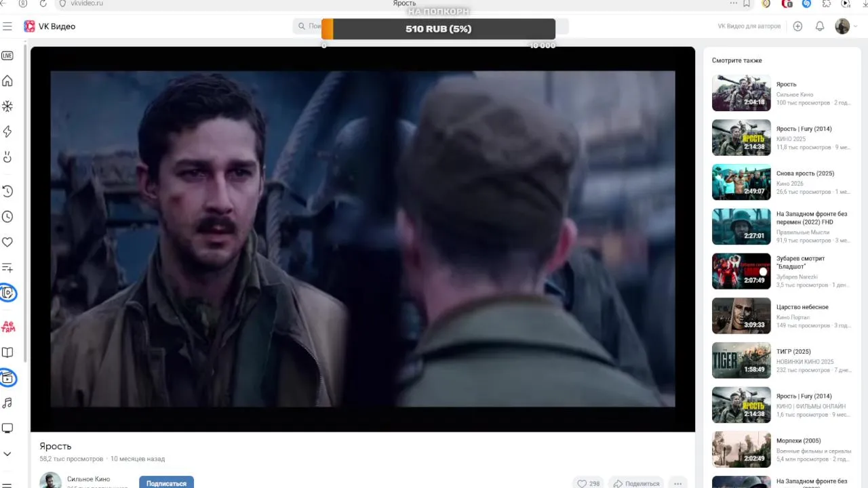Image resolution: width=868 pixels, height=488 pixels.
Task: Open Trends via the lightning bolt icon
Action: [7, 131]
